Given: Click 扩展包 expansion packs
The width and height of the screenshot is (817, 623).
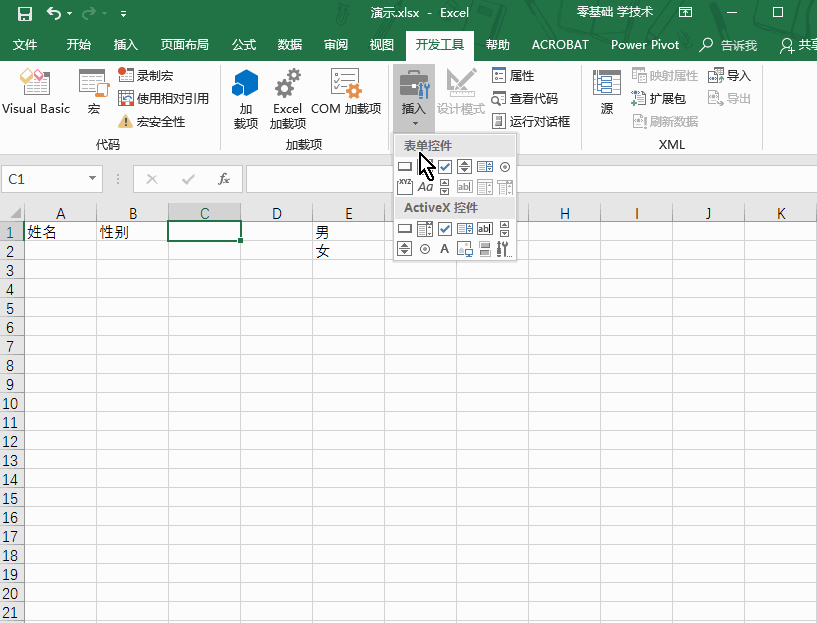Looking at the screenshot, I should coord(659,98).
